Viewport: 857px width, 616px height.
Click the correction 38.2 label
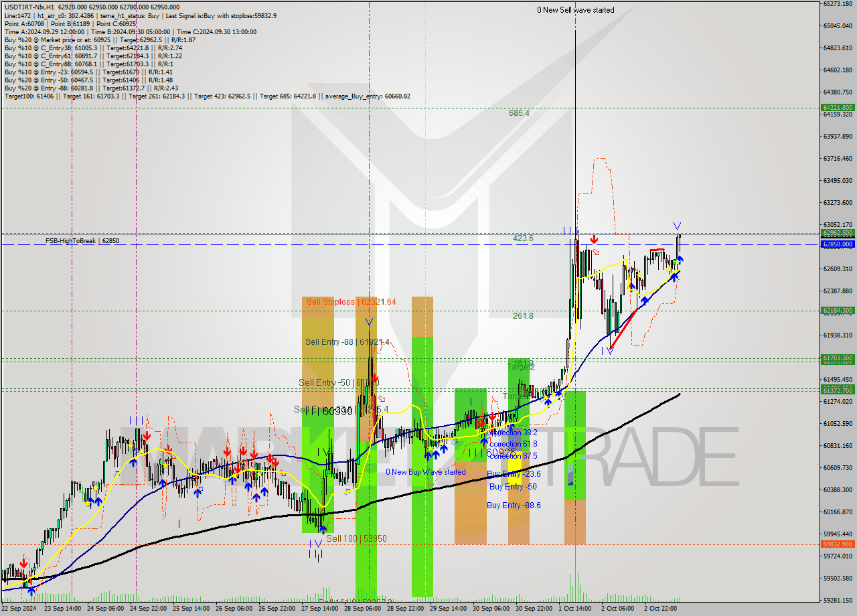(x=513, y=433)
